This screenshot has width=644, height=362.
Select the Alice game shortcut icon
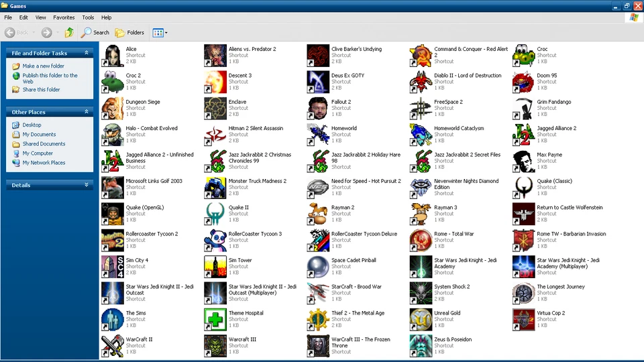coord(113,56)
